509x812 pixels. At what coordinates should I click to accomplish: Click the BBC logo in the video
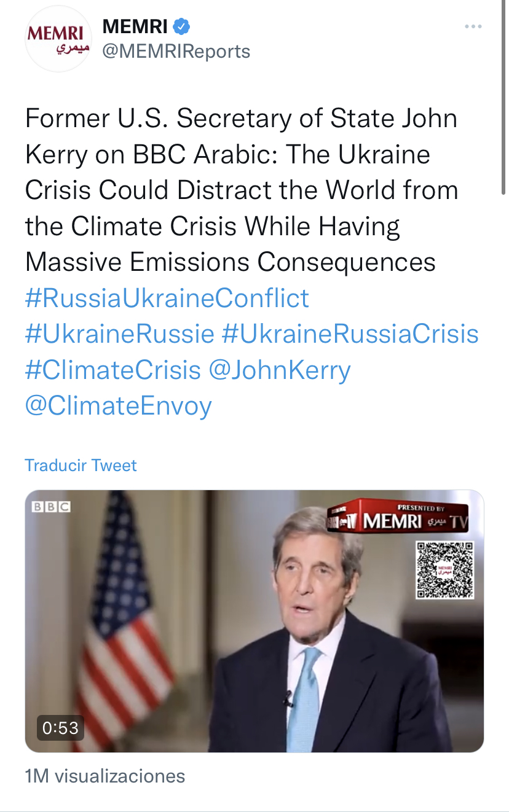tap(51, 507)
